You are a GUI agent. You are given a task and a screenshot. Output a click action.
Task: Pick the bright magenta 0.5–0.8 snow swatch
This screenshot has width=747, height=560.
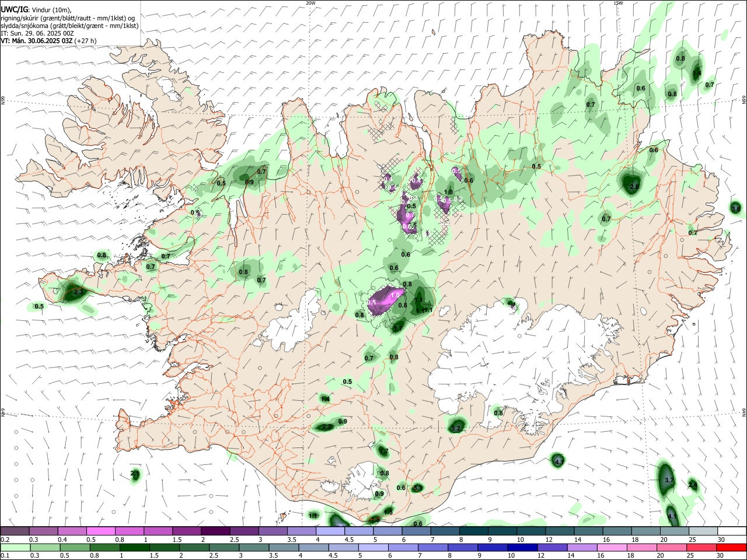[x=100, y=531]
